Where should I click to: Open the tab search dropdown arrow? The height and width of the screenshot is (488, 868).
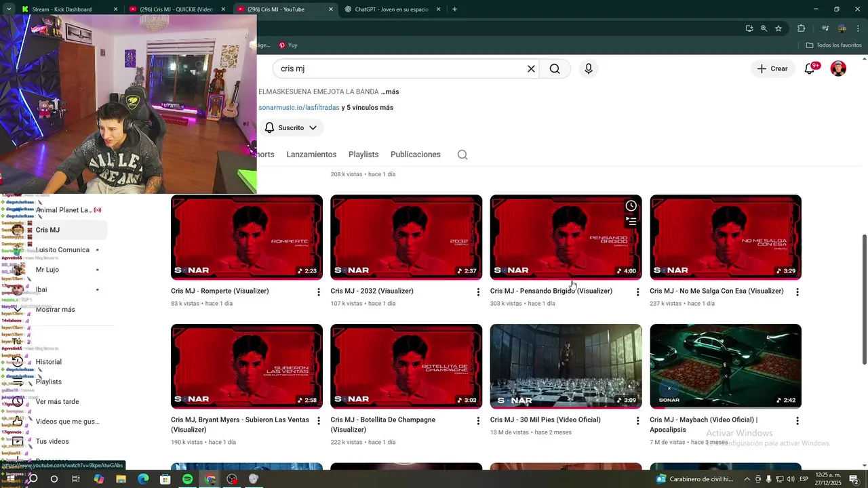tap(9, 9)
